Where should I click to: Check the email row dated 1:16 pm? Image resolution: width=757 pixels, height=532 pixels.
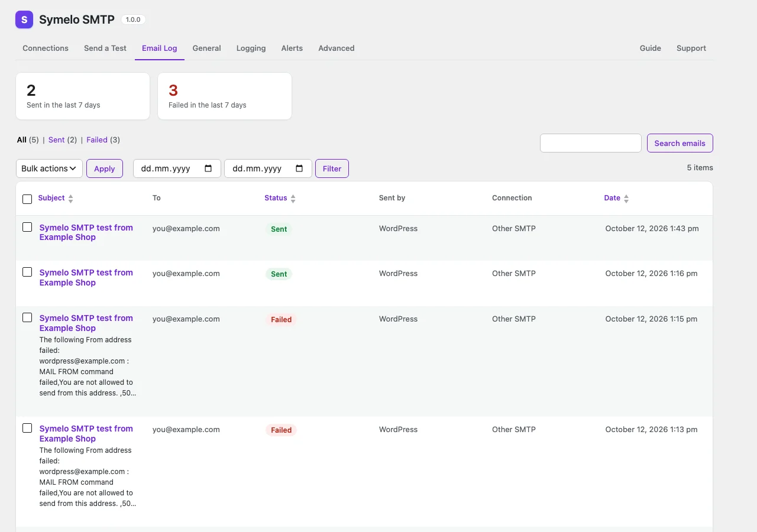(27, 272)
